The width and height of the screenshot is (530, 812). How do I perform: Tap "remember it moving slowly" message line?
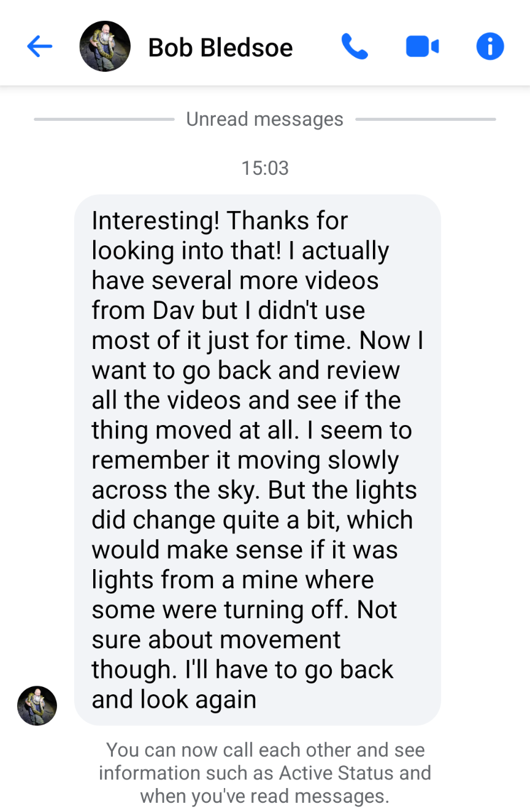[x=245, y=461]
